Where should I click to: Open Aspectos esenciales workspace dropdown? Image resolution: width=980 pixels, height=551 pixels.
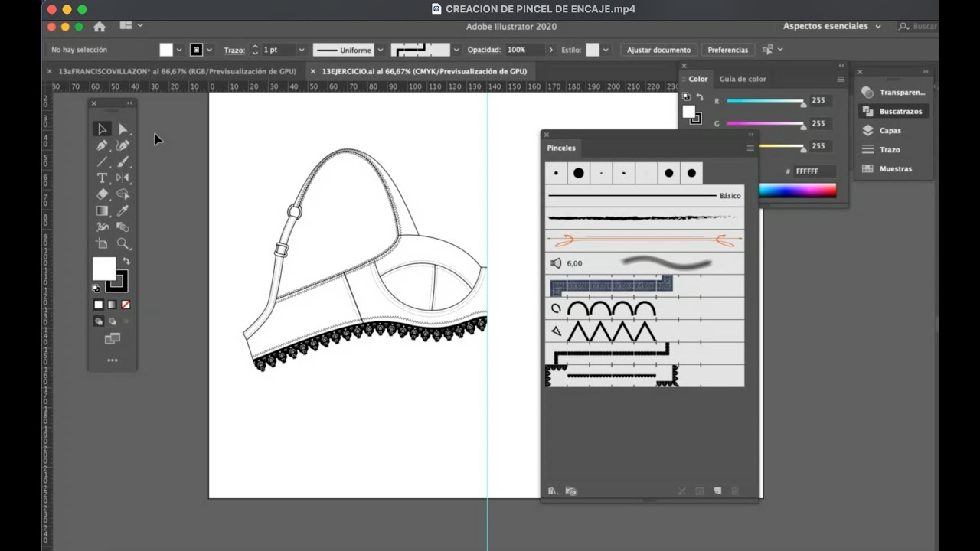pyautogui.click(x=831, y=26)
